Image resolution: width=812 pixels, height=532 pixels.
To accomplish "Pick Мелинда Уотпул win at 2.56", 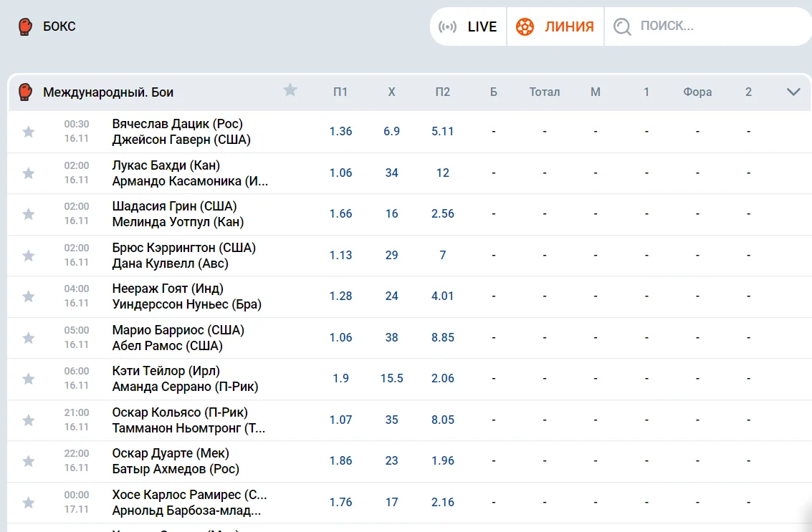I will (443, 214).
